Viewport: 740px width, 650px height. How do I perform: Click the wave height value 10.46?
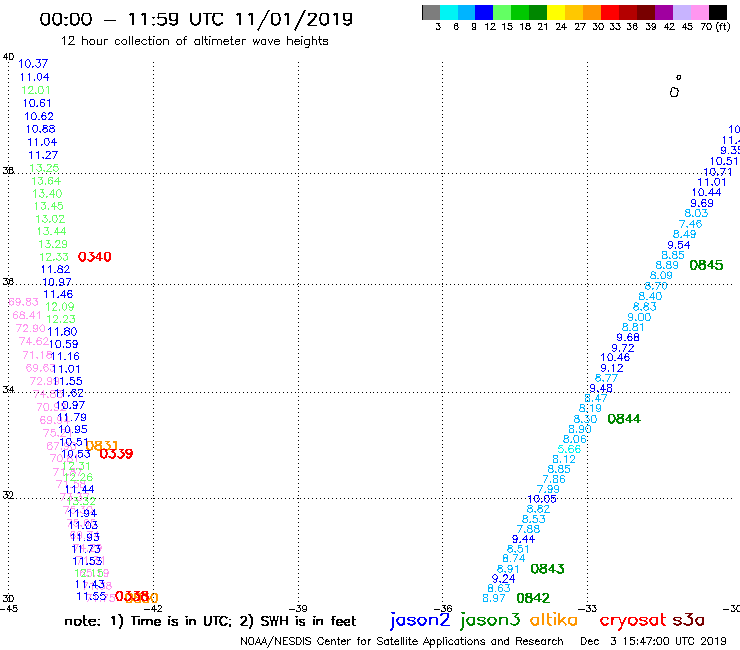click(615, 358)
